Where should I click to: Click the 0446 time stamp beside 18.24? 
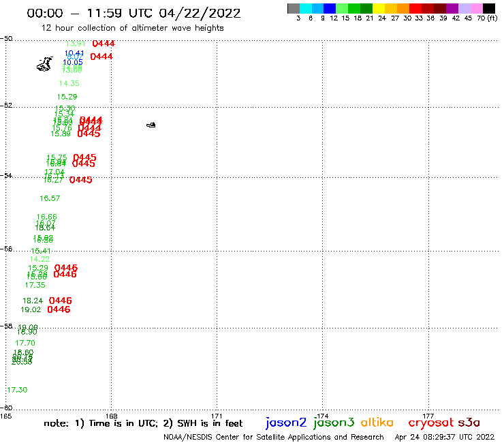pos(61,301)
